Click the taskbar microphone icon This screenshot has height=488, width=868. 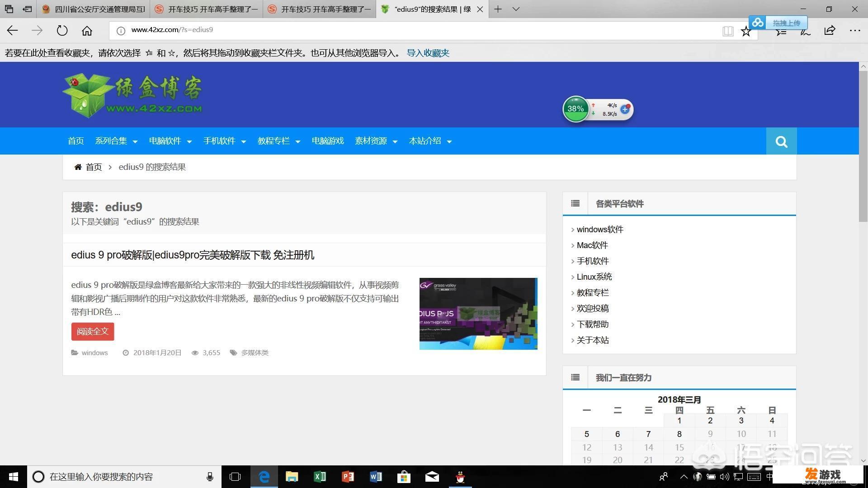pyautogui.click(x=210, y=477)
